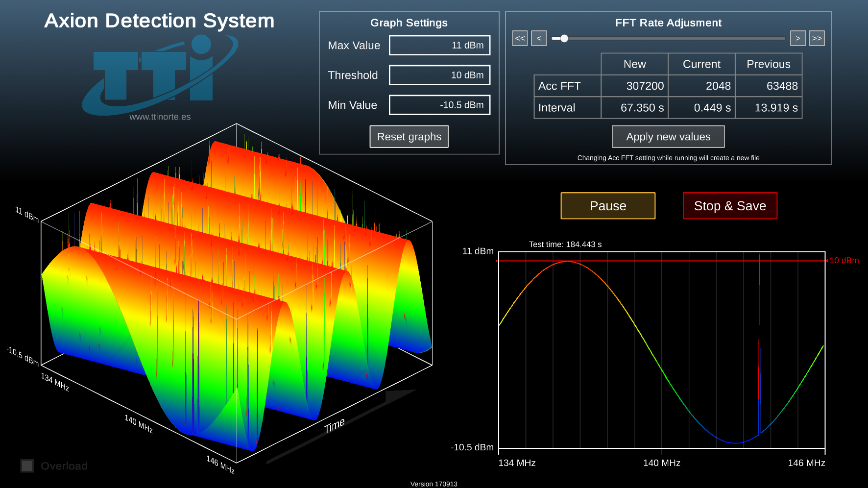Image resolution: width=868 pixels, height=488 pixels.
Task: Pause the acquisition
Action: click(608, 206)
